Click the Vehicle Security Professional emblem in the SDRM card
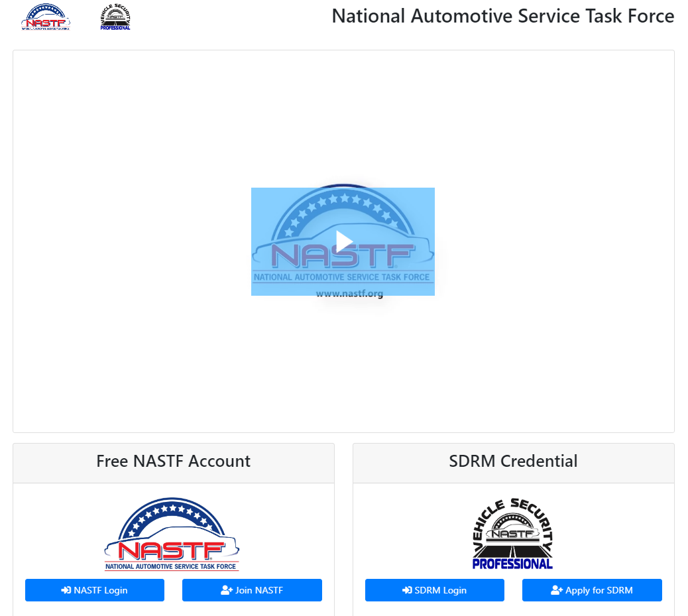 [512, 532]
